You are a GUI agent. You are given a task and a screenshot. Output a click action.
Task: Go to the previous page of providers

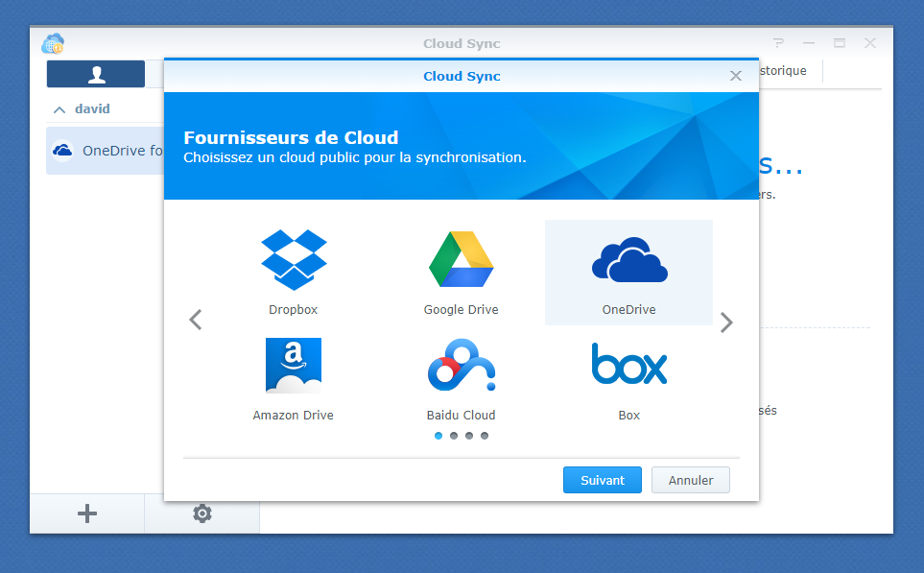point(196,321)
